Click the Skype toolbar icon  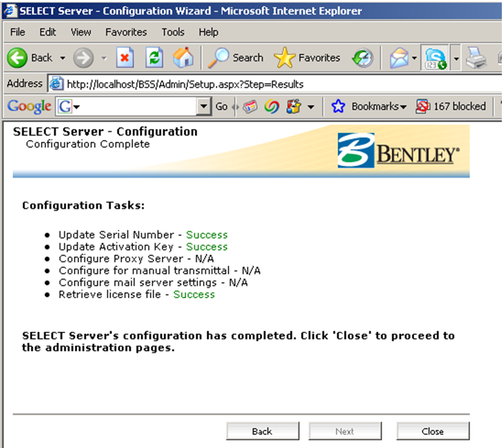tap(436, 58)
